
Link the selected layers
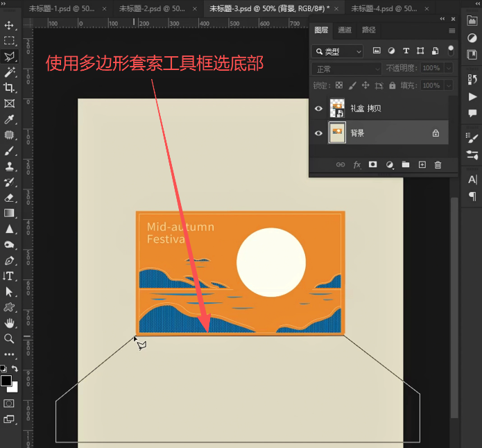tap(341, 164)
